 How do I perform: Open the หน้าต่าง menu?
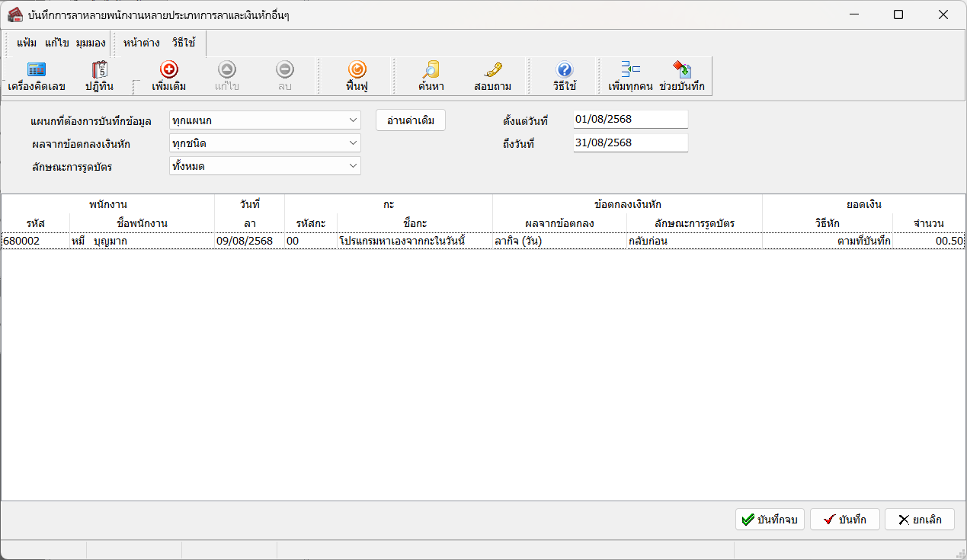141,43
